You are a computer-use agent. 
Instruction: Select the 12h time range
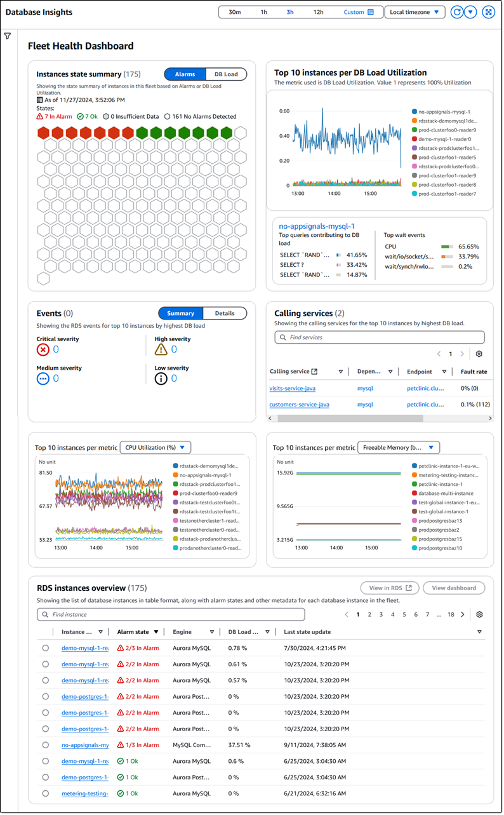(x=319, y=12)
